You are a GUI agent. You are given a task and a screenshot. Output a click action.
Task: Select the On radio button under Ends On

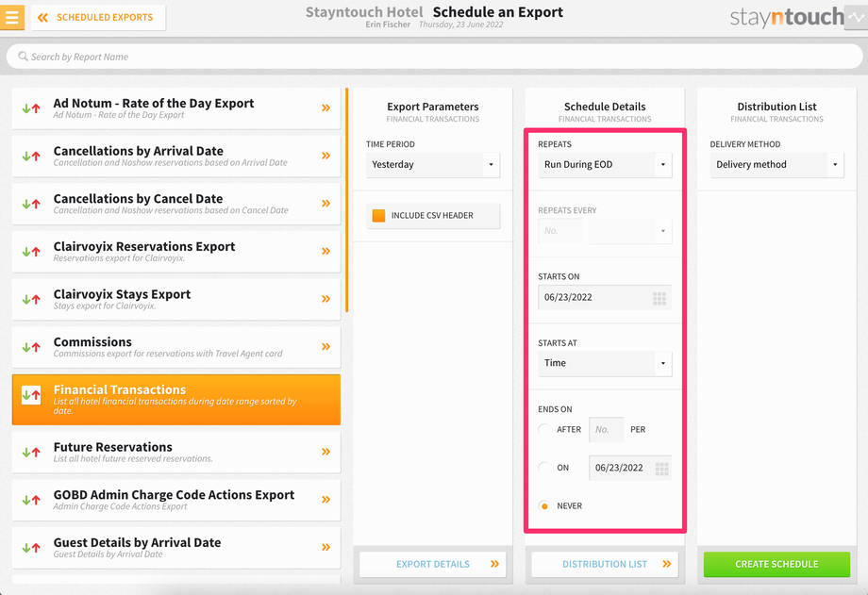pos(544,468)
